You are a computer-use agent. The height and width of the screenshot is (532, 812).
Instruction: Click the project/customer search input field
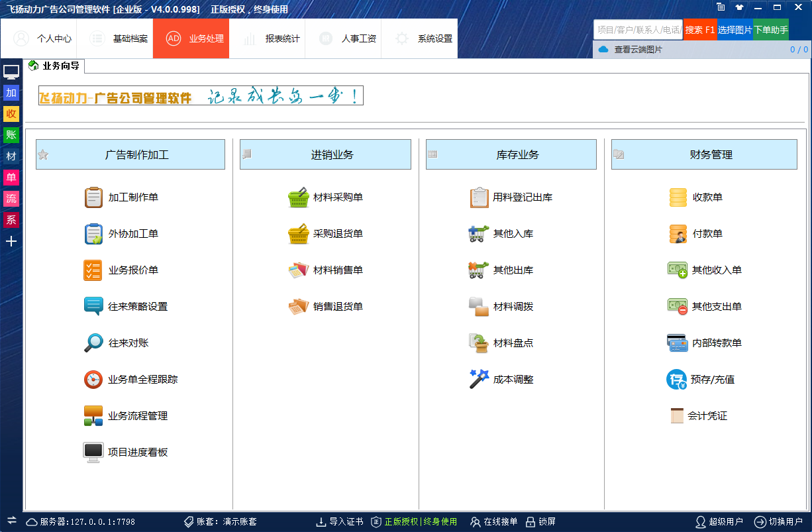(637, 30)
